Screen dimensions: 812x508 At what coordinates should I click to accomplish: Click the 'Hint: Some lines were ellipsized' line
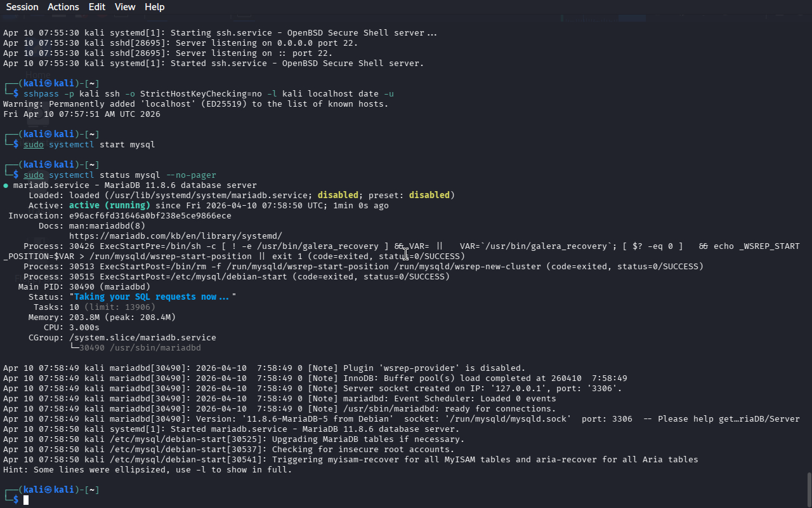click(147, 469)
